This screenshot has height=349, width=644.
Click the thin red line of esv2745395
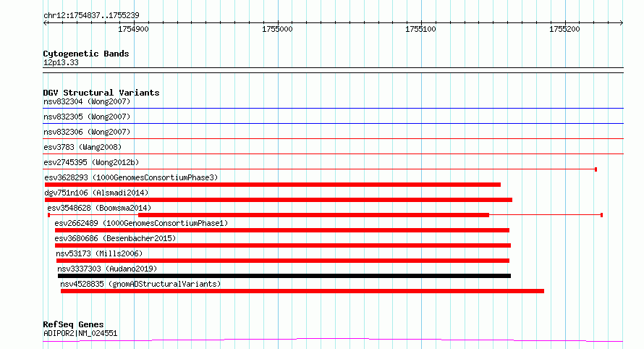point(320,169)
